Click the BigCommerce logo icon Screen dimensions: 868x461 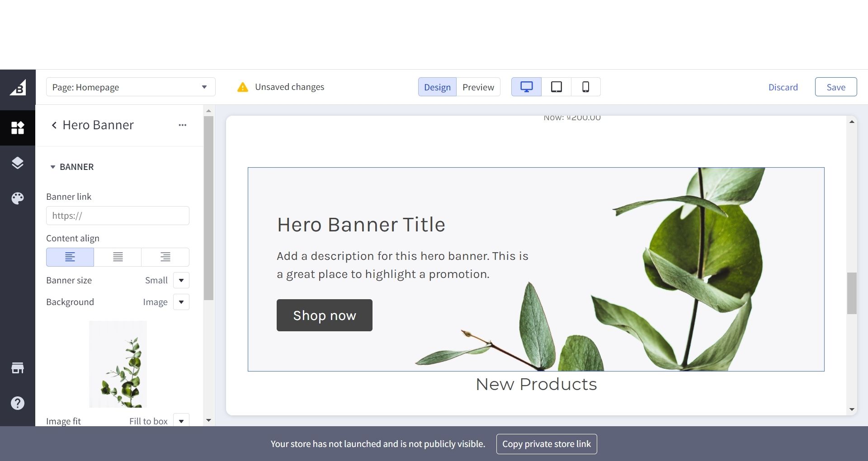pos(18,88)
